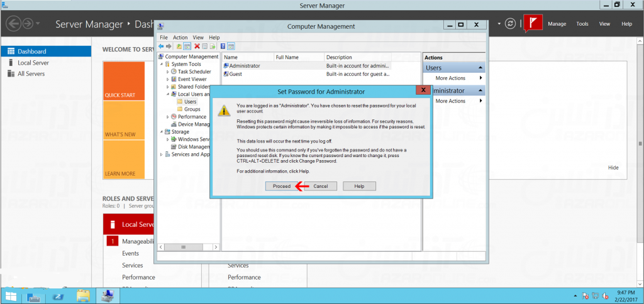Open Properties from the Computer Management toolbar
The image size is (644, 304).
(x=204, y=46)
